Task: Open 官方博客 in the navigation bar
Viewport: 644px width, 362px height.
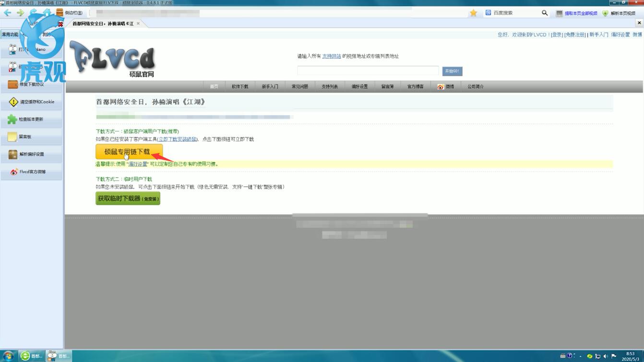Action: click(x=416, y=87)
